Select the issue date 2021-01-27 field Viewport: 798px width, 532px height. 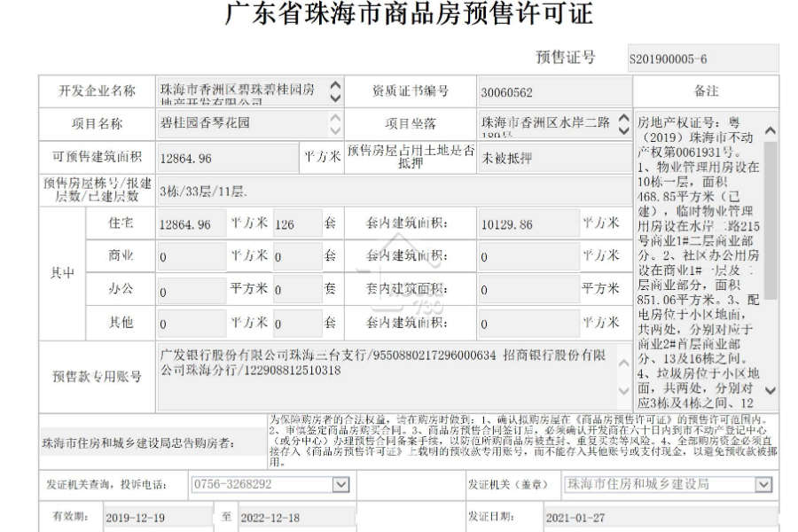(661, 518)
